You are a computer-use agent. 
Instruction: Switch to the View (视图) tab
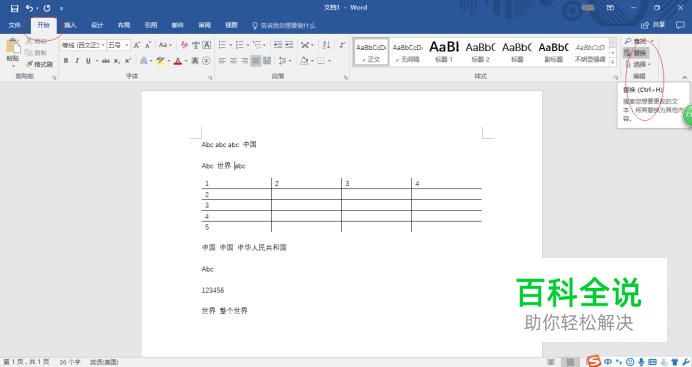coord(231,25)
